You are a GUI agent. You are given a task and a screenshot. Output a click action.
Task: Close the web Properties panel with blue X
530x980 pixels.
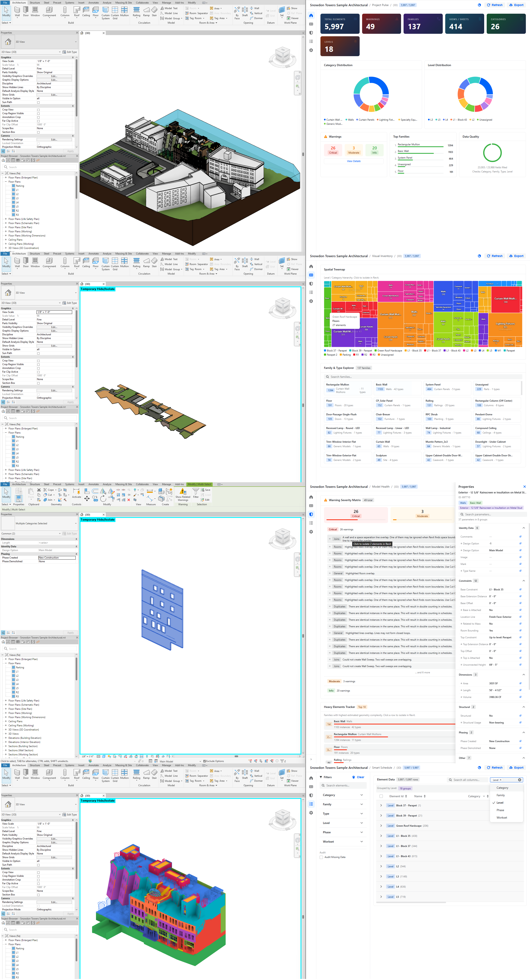pyautogui.click(x=524, y=487)
